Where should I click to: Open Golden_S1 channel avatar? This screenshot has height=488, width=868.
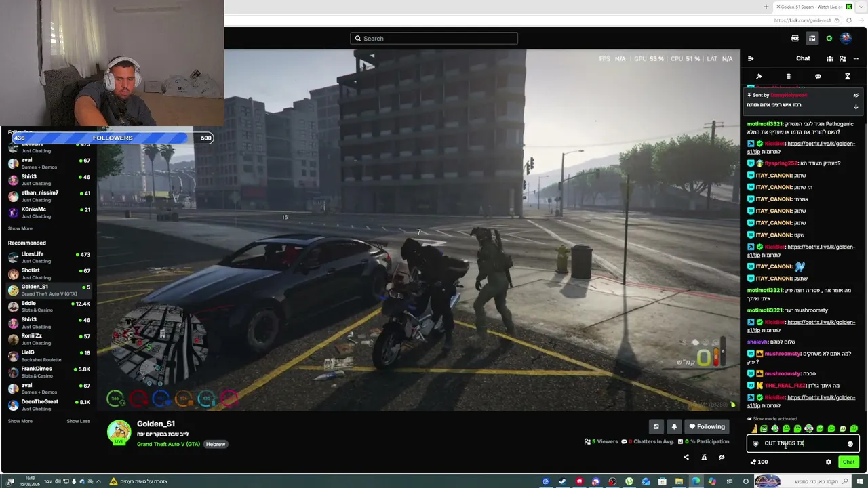tap(119, 432)
